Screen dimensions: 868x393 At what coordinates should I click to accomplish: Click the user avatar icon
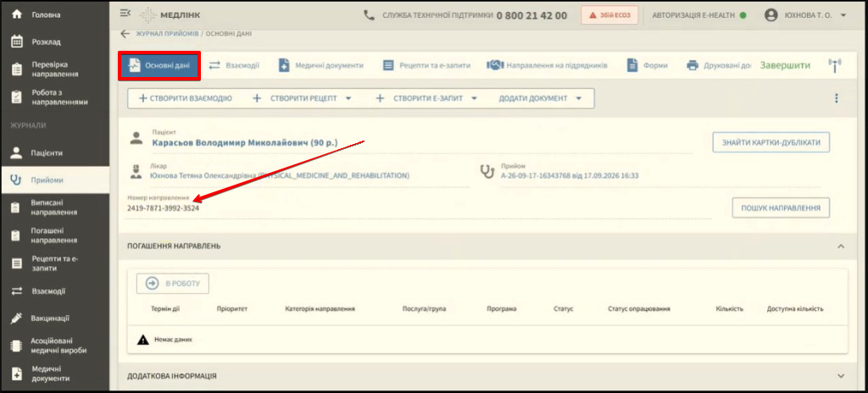click(771, 15)
